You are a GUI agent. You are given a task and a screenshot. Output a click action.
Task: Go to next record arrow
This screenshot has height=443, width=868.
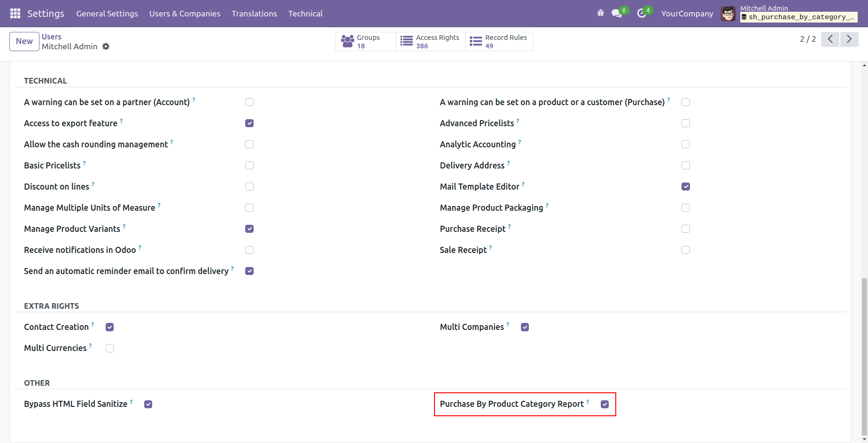click(849, 39)
